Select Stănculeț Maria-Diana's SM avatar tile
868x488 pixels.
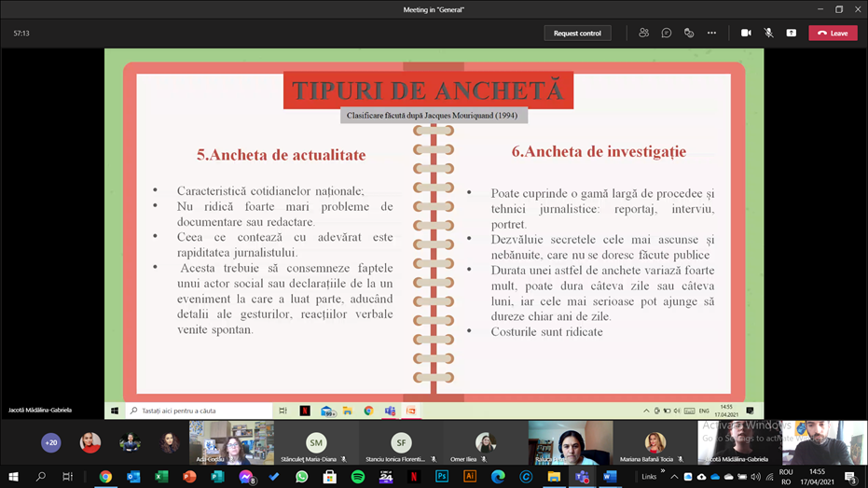pyautogui.click(x=317, y=442)
